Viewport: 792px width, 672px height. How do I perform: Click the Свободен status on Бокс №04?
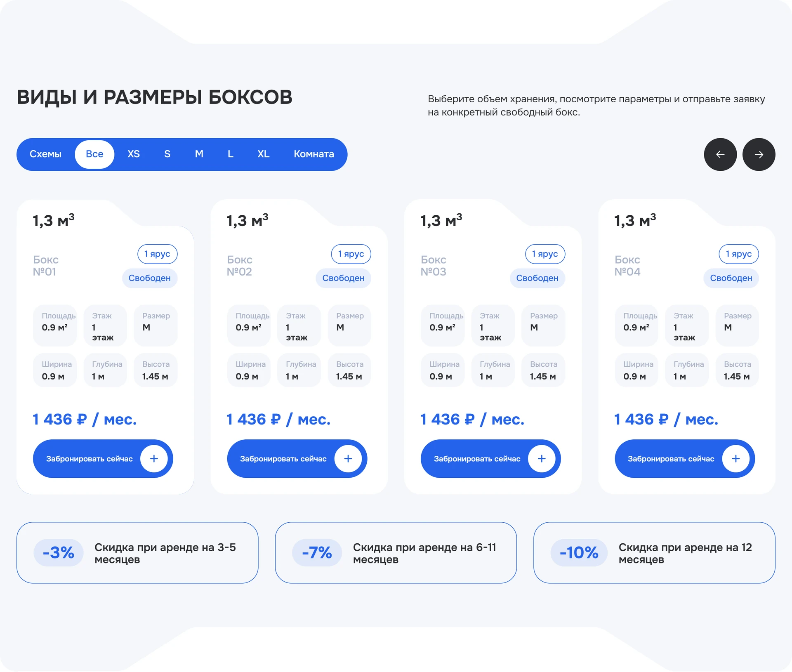[x=731, y=278]
